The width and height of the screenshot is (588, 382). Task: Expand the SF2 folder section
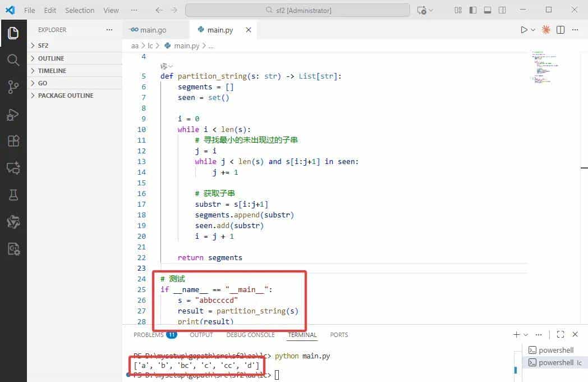click(x=43, y=46)
